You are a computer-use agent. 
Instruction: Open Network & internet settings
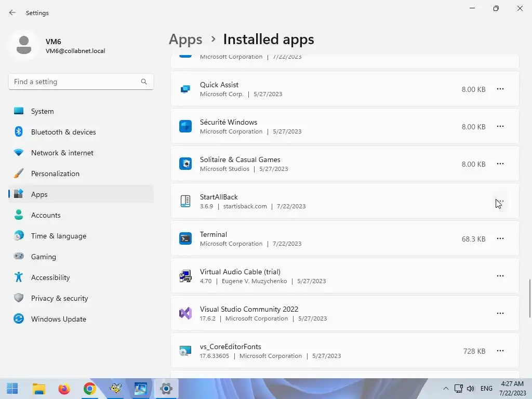pos(81,153)
